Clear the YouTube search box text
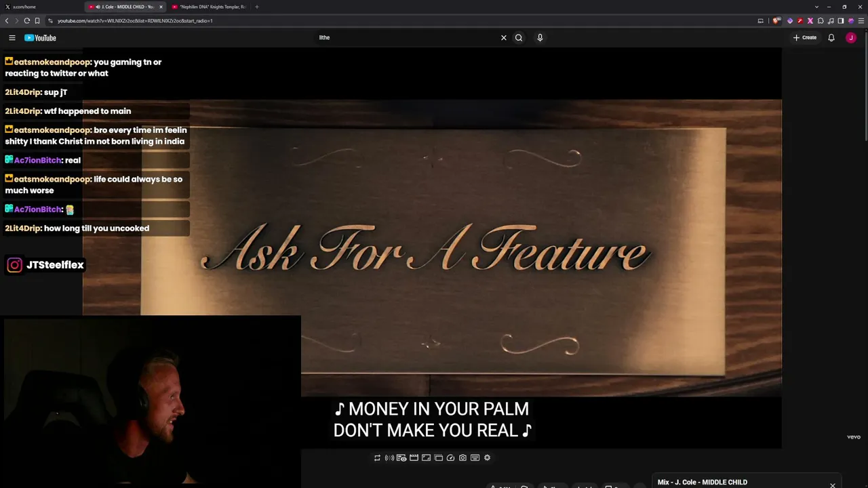 pos(503,38)
